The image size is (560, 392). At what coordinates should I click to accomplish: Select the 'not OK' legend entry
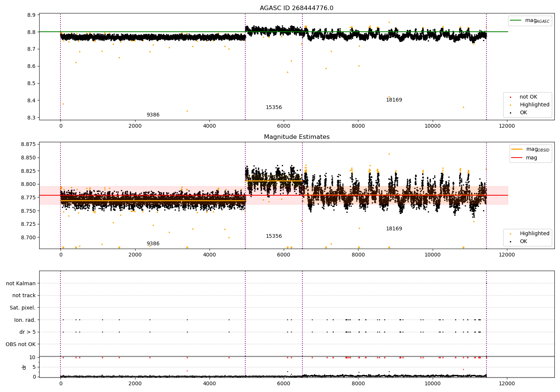[528, 97]
